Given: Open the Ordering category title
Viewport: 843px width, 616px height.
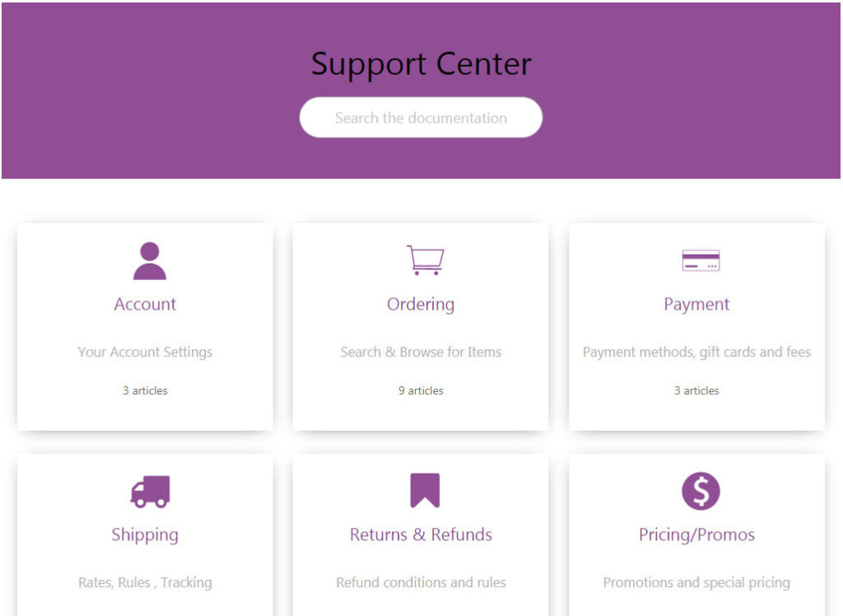Looking at the screenshot, I should click(421, 305).
